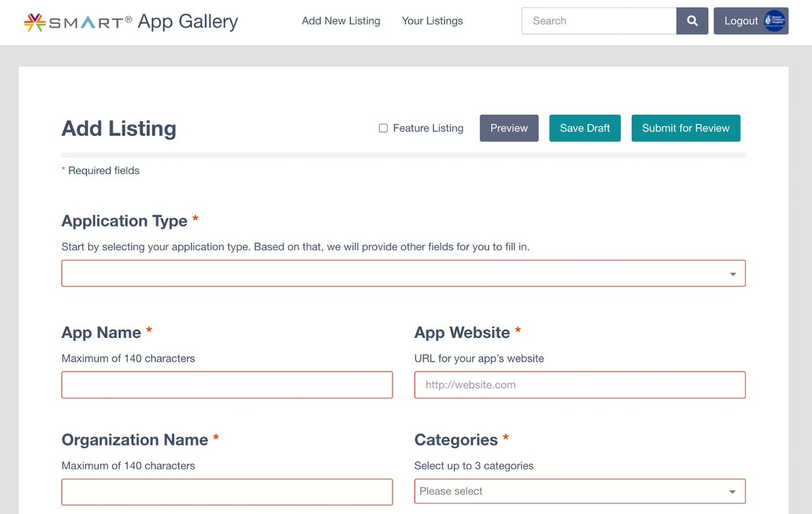Click the SMART App Gallery logo
This screenshot has width=812, height=514.
(131, 22)
